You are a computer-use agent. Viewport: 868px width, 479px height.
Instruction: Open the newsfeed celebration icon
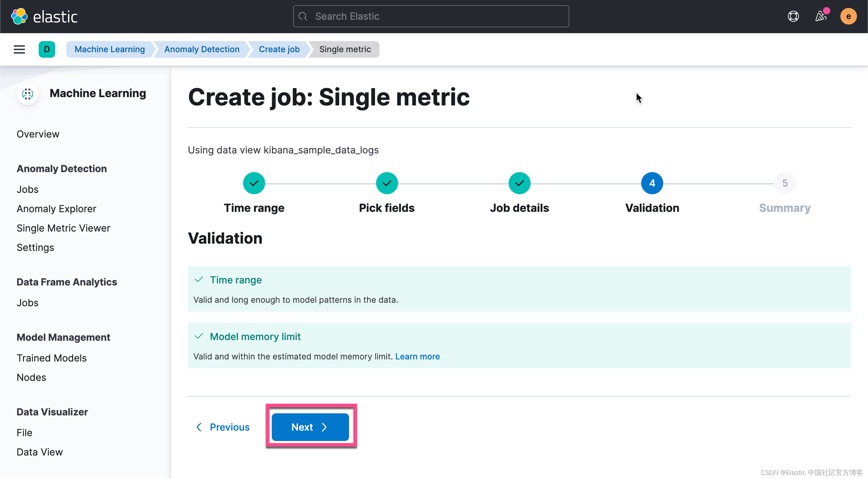click(x=821, y=16)
